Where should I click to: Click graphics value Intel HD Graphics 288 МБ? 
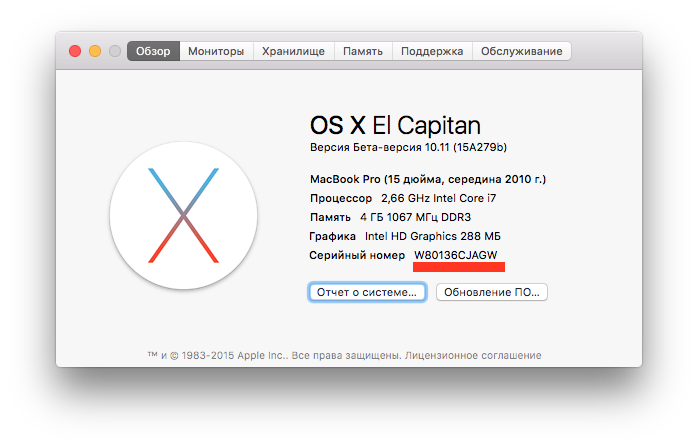[x=433, y=236]
